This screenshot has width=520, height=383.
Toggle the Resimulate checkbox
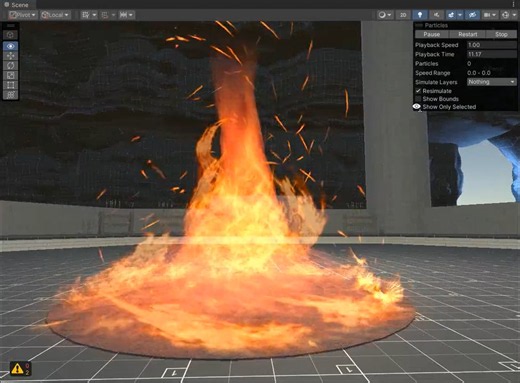coord(418,91)
